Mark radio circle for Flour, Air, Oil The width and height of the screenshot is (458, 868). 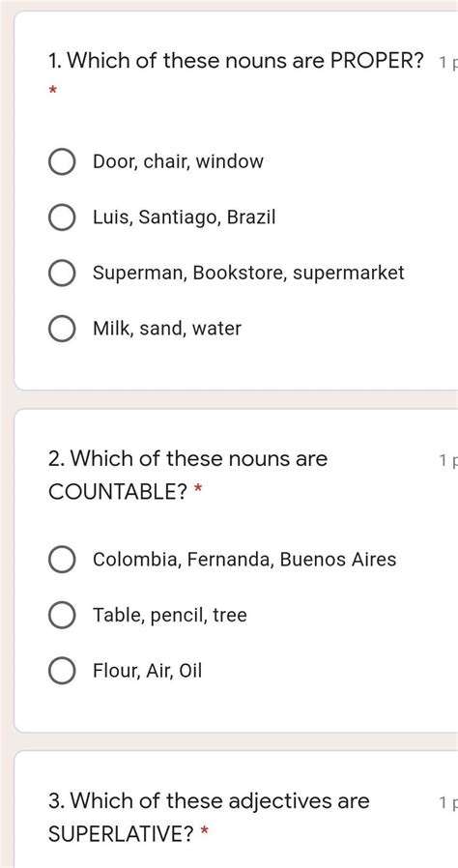(x=62, y=671)
